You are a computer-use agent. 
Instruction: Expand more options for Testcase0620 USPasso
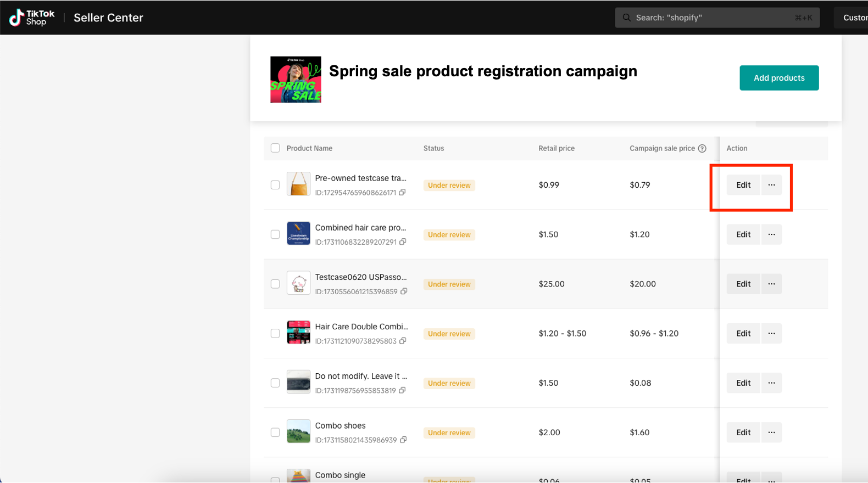click(x=771, y=284)
